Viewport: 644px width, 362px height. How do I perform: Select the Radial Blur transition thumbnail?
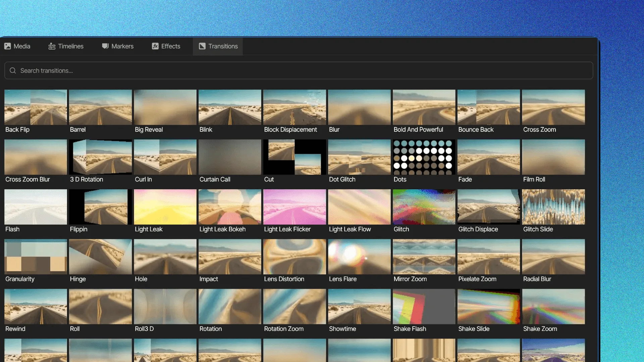(x=553, y=256)
